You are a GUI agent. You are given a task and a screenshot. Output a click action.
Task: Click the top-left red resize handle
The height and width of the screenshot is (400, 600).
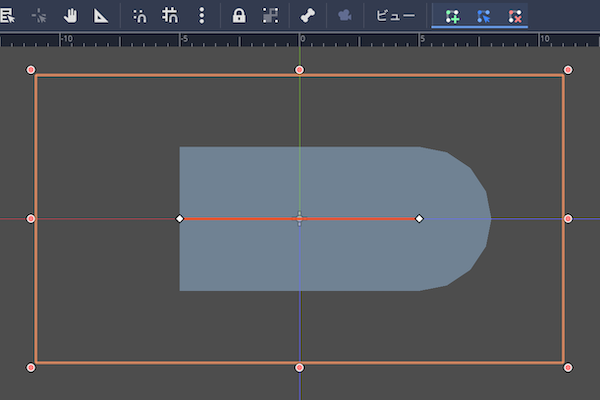(x=31, y=70)
